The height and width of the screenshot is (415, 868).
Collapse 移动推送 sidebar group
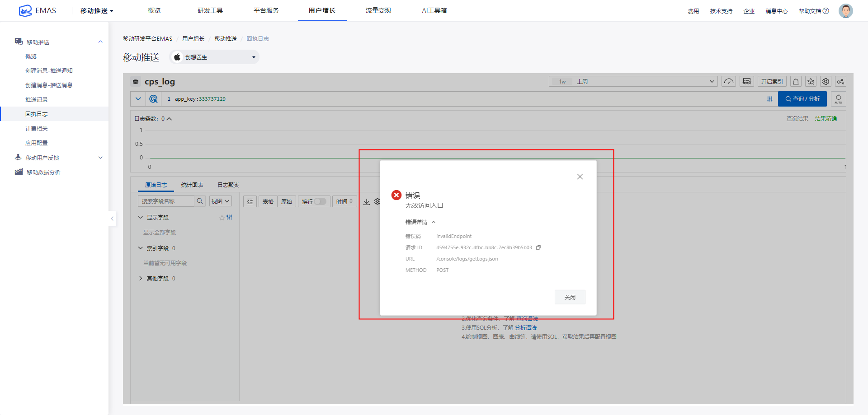tap(100, 42)
